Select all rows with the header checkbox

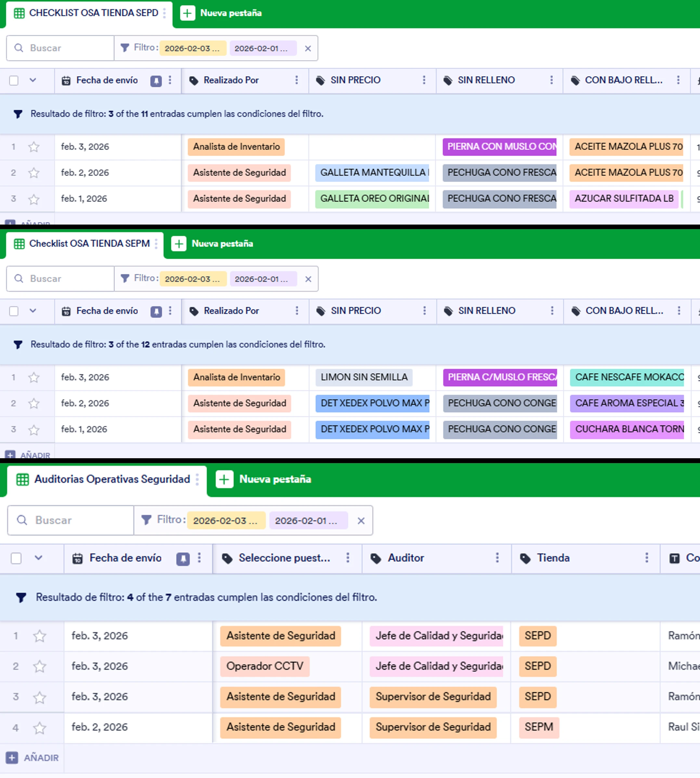click(13, 80)
